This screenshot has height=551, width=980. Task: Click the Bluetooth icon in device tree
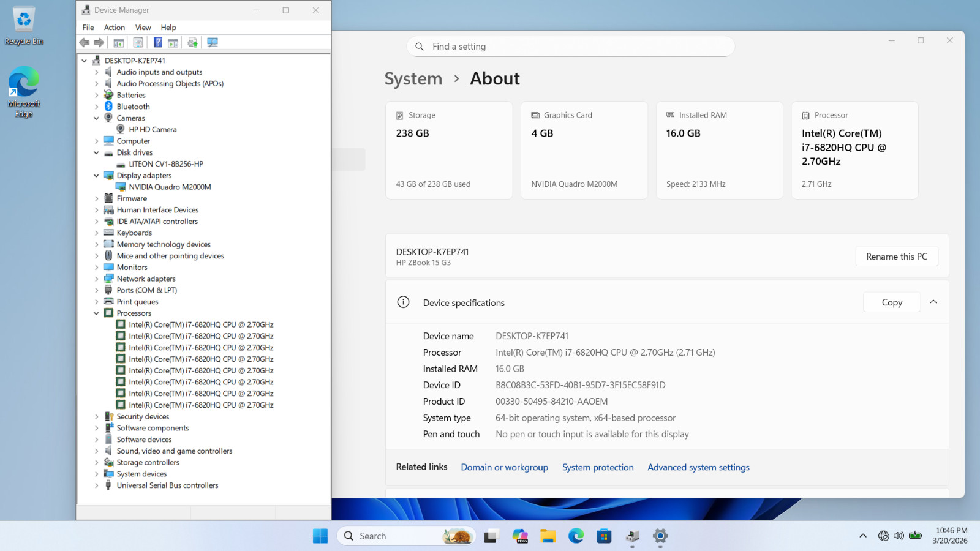coord(108,107)
